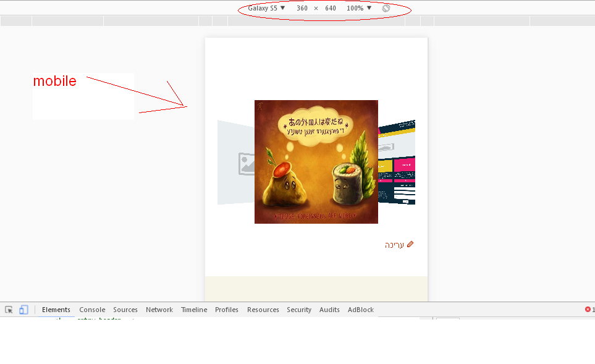Screen dimensions: 595x364
Task: Switch to the Elements tab
Action: 56,310
